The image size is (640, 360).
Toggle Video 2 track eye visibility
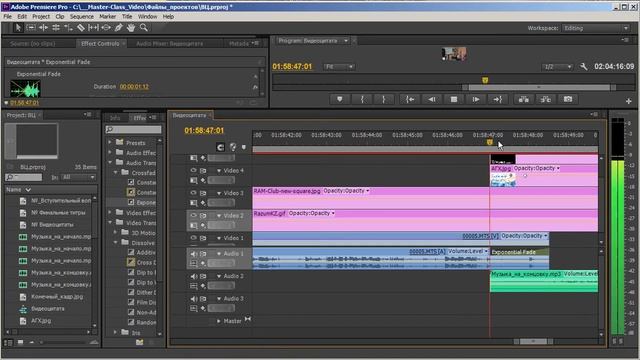[x=193, y=215]
